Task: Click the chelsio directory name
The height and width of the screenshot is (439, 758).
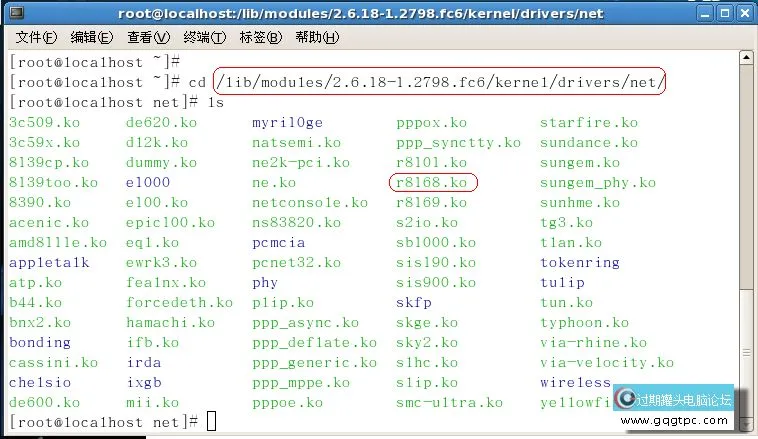Action: coord(40,383)
